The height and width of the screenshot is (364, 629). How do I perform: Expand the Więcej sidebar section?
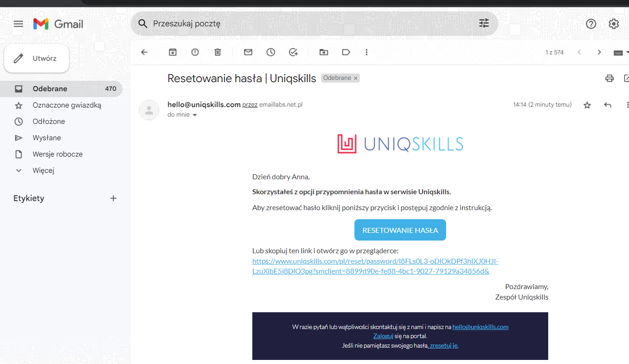[43, 171]
